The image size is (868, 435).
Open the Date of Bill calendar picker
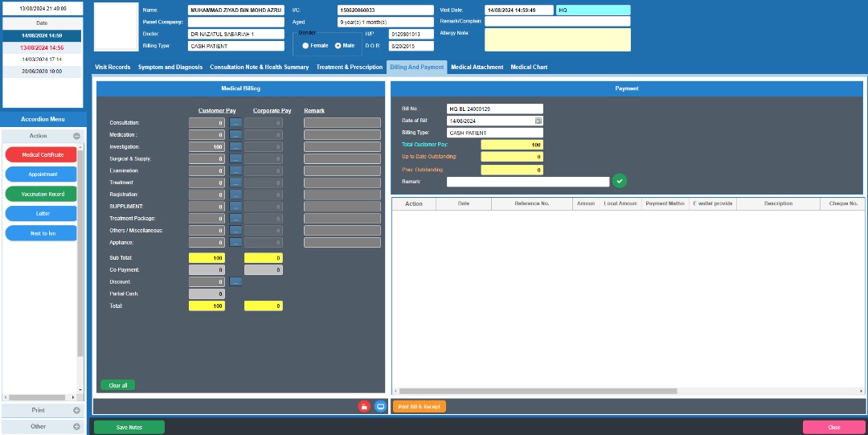[x=538, y=121]
